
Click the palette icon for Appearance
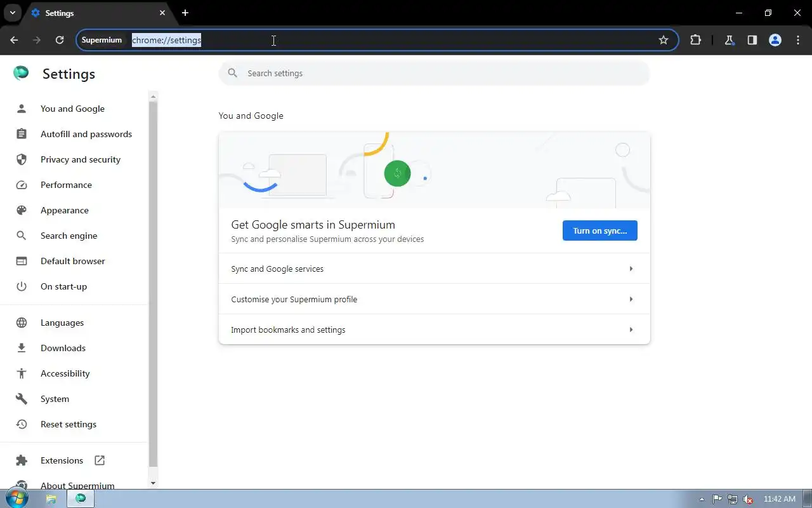(22, 210)
